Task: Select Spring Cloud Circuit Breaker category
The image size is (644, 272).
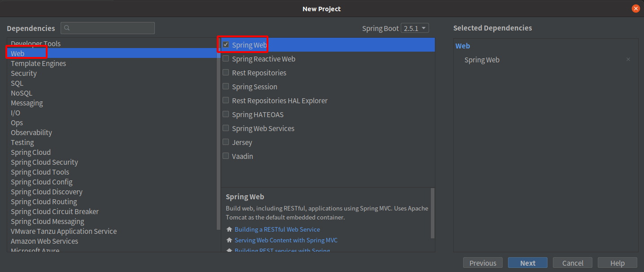Action: [111, 211]
